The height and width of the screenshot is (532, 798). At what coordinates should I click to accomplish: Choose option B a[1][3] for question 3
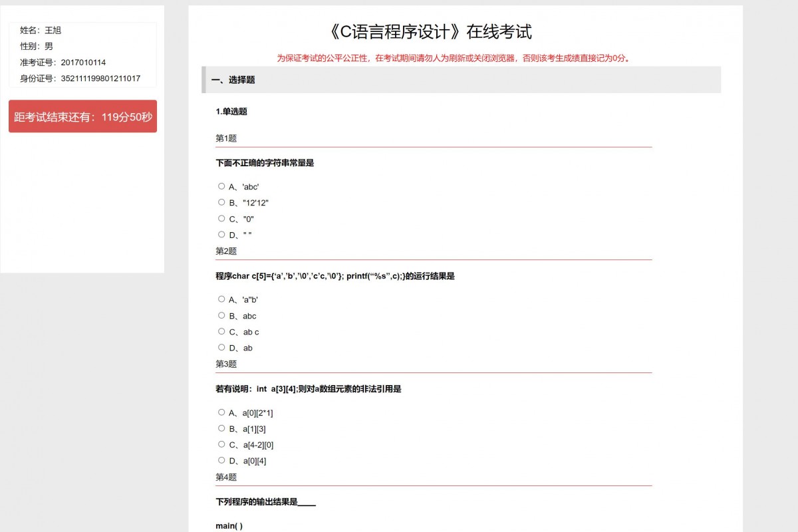coord(221,428)
